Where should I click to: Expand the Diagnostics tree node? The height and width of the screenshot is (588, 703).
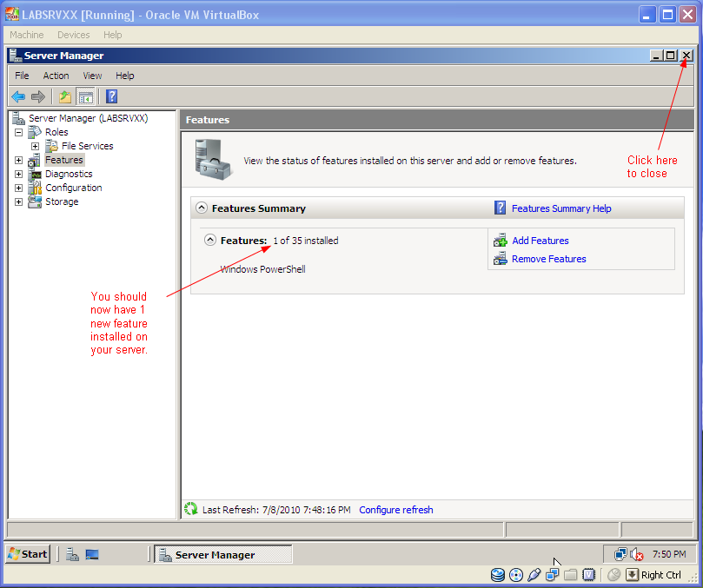click(x=18, y=174)
